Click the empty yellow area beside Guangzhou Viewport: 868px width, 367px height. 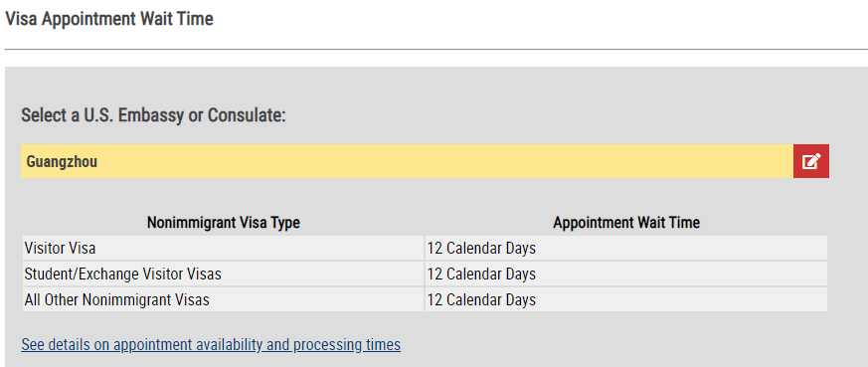(442, 161)
